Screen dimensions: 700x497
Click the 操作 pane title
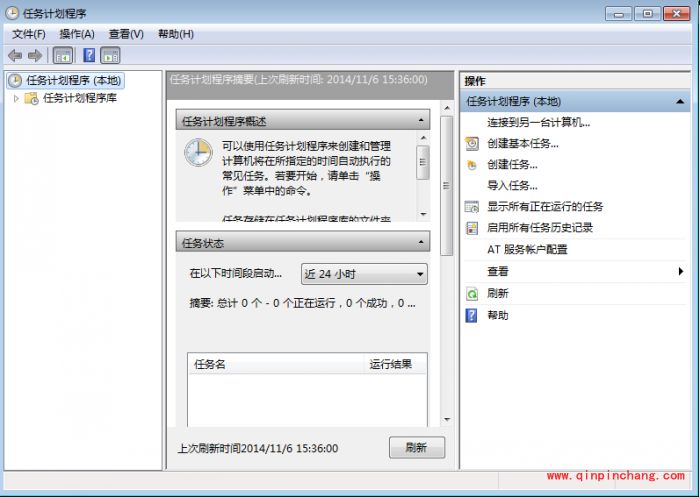pos(475,81)
